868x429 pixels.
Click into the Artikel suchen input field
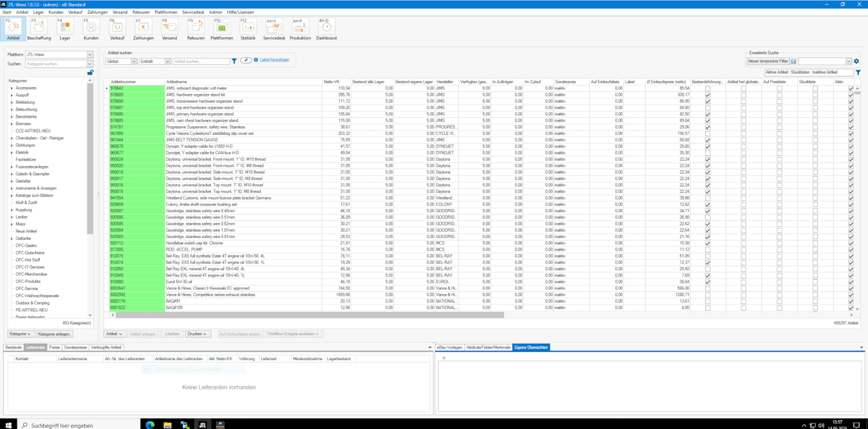pyautogui.click(x=201, y=61)
